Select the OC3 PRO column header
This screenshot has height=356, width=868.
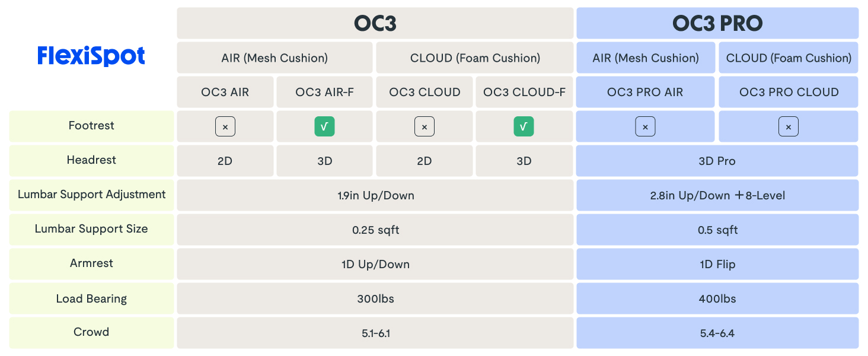point(717,23)
